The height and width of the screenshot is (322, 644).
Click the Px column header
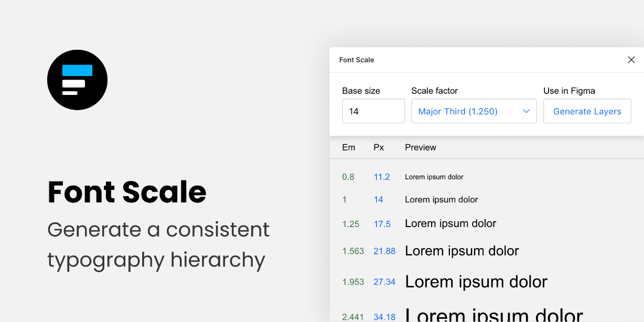[379, 147]
